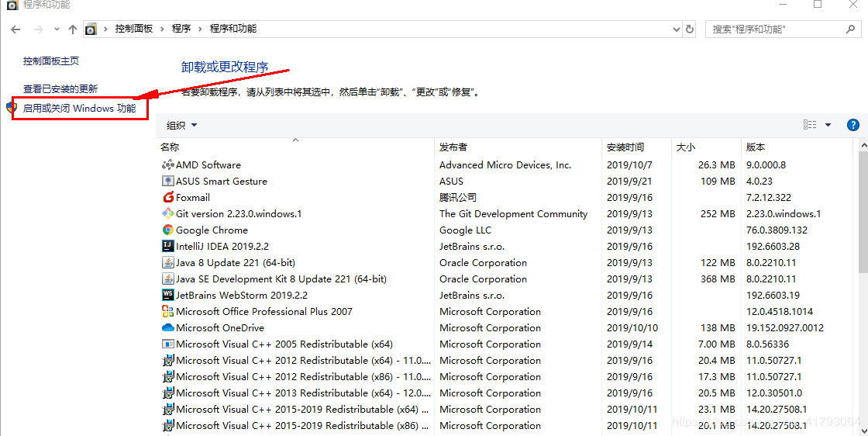The width and height of the screenshot is (868, 436).
Task: Click the 程序和功能 breadcrumb
Action: (x=233, y=29)
